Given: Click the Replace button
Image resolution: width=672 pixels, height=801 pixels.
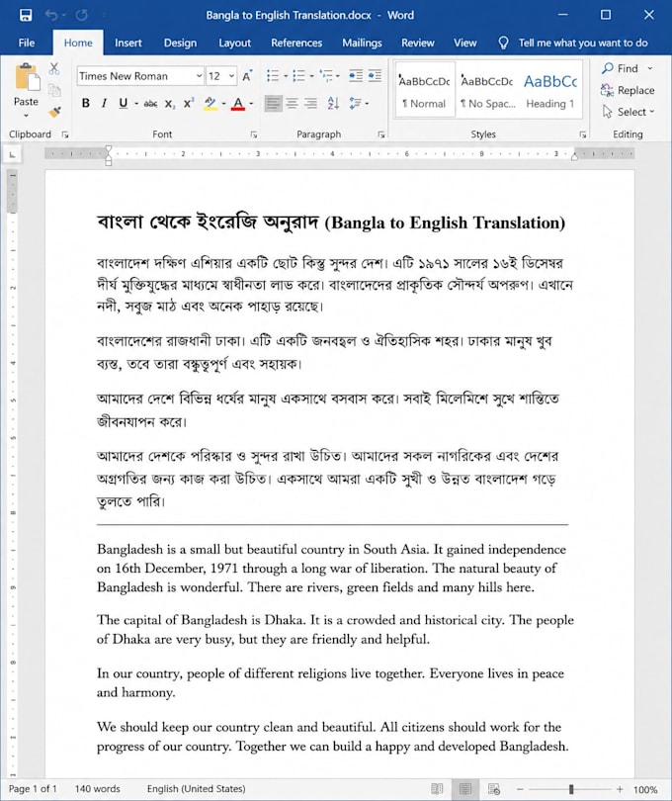Looking at the screenshot, I should tap(628, 90).
